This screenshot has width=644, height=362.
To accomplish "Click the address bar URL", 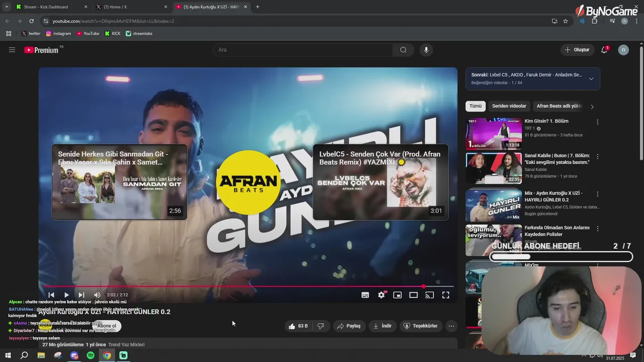I will tap(113, 21).
